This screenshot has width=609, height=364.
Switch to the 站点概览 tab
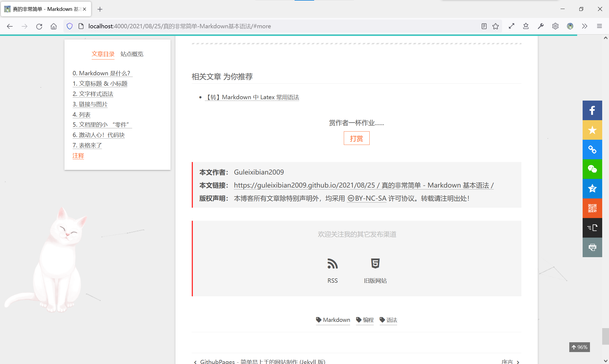[x=132, y=54]
